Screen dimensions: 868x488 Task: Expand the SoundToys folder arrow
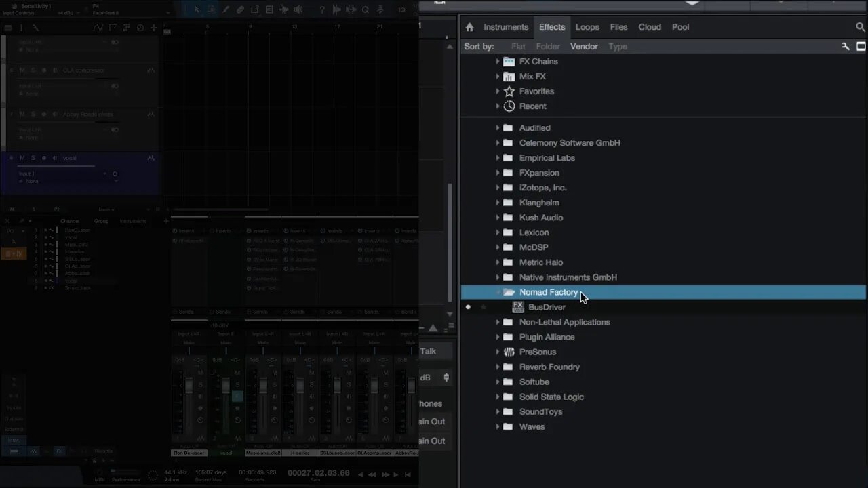498,411
